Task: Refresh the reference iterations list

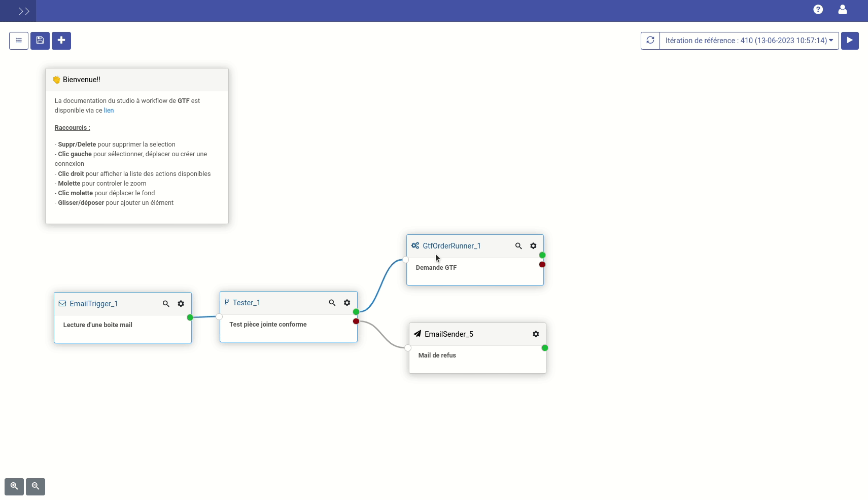Action: (x=650, y=41)
